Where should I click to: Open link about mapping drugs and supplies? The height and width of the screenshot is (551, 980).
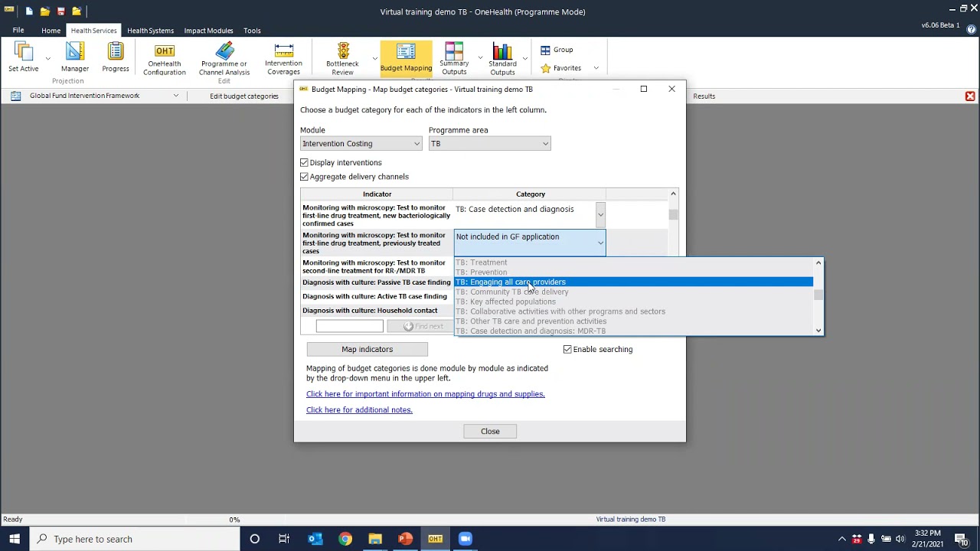(426, 394)
